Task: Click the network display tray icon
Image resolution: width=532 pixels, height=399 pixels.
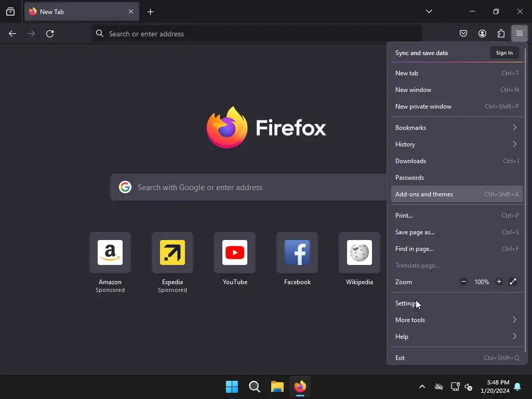Action: (x=455, y=387)
